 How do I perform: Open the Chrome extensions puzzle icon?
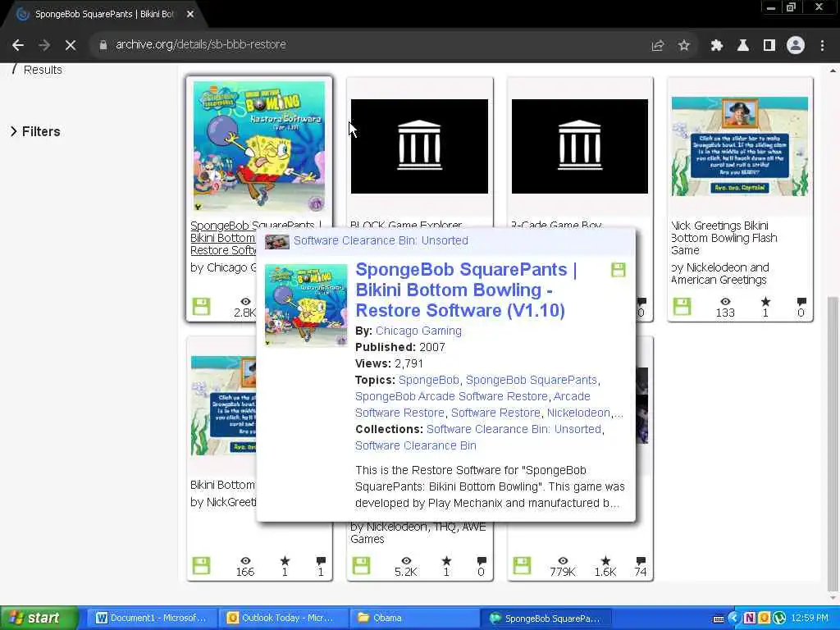point(716,46)
